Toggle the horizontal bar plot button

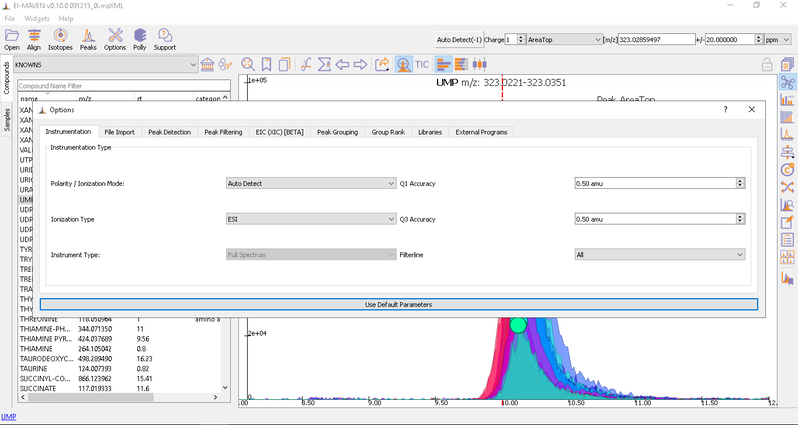pos(444,65)
